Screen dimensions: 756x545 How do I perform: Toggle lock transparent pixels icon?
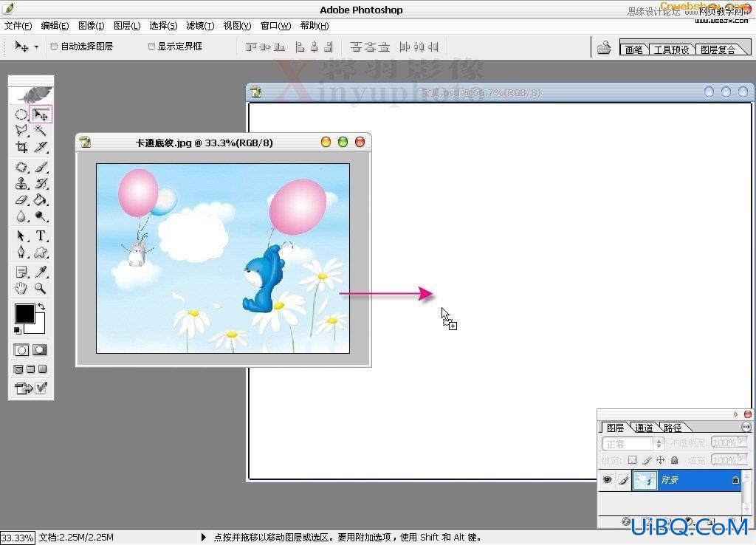[632, 460]
